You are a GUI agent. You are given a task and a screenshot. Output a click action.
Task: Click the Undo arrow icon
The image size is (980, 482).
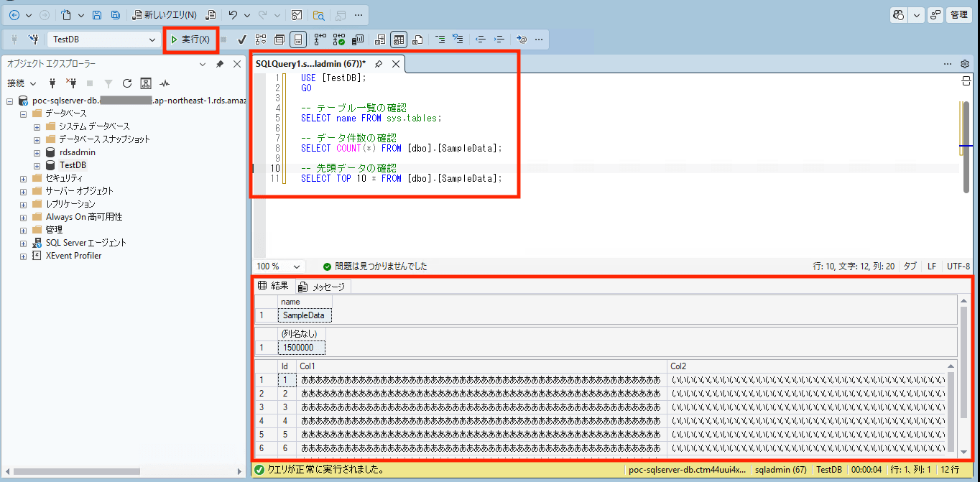pos(232,15)
